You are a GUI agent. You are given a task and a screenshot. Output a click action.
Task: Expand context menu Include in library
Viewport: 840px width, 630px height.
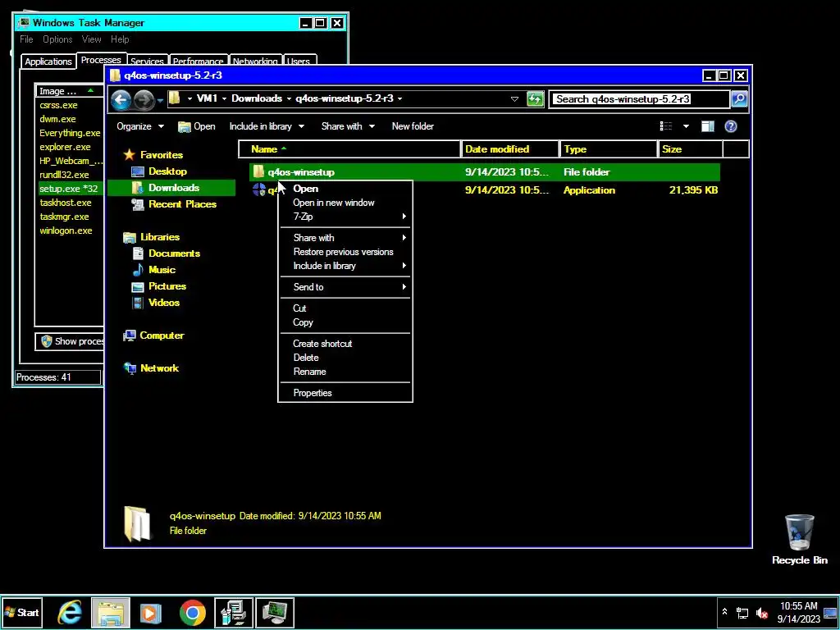tap(345, 266)
